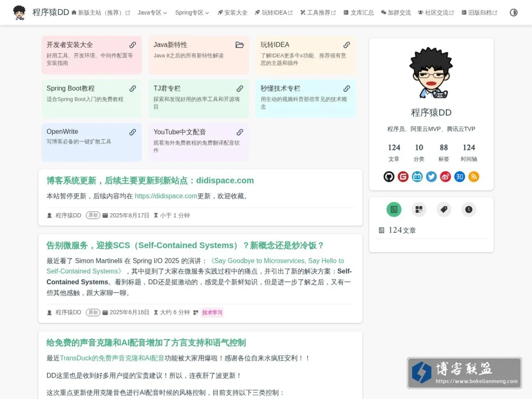Click the 124 时间轴 stat in profile
This screenshot has height=399, width=532.
[x=469, y=153]
